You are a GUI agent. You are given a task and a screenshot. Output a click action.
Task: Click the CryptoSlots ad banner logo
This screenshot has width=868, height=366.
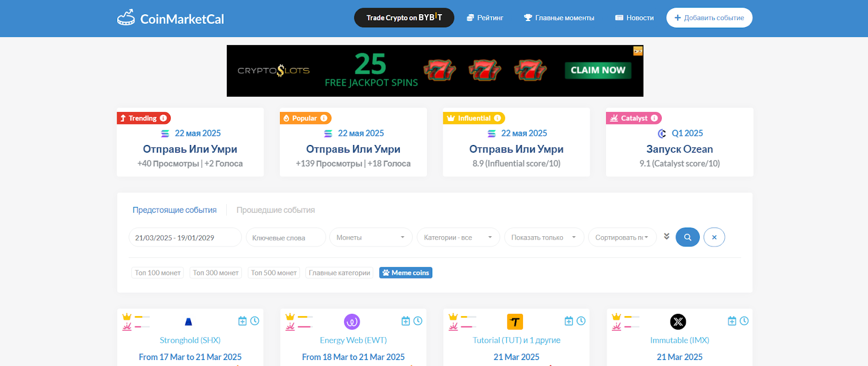click(x=274, y=71)
